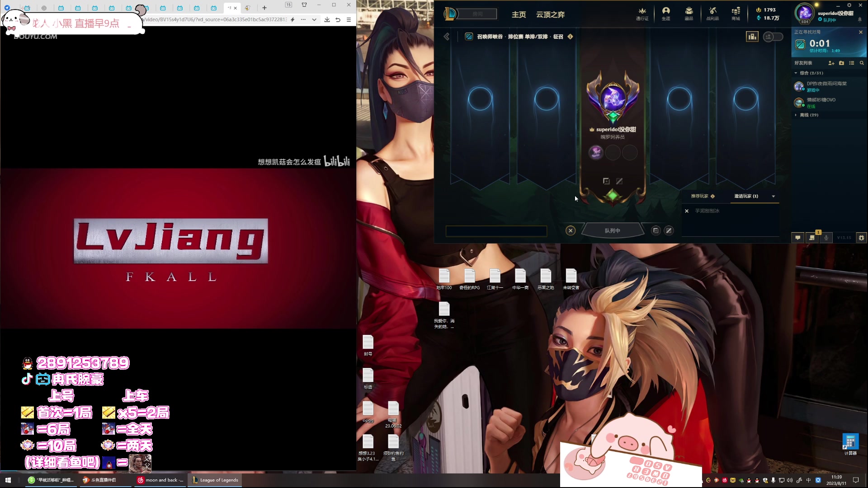Click the last empty party slot
Viewport: 868px width, 488px height.
[745, 99]
